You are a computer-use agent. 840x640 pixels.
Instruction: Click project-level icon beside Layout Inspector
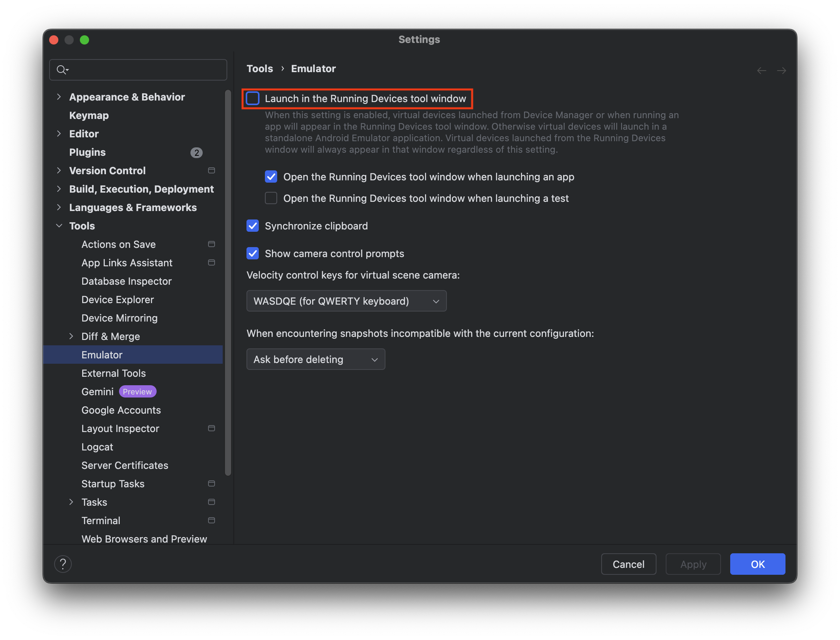[x=211, y=428]
